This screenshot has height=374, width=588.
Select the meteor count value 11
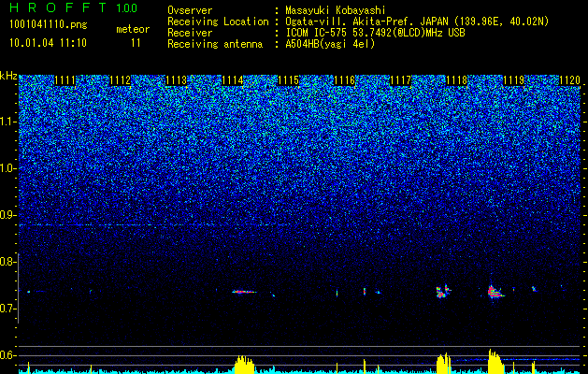[x=136, y=43]
